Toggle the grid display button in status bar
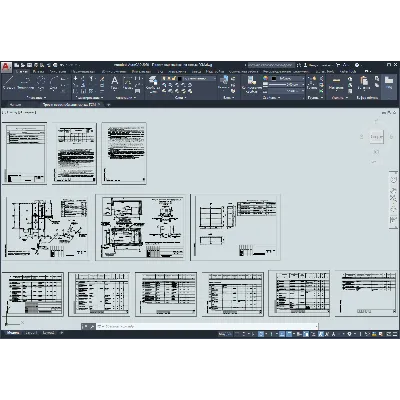The image size is (400, 400). (x=237, y=334)
